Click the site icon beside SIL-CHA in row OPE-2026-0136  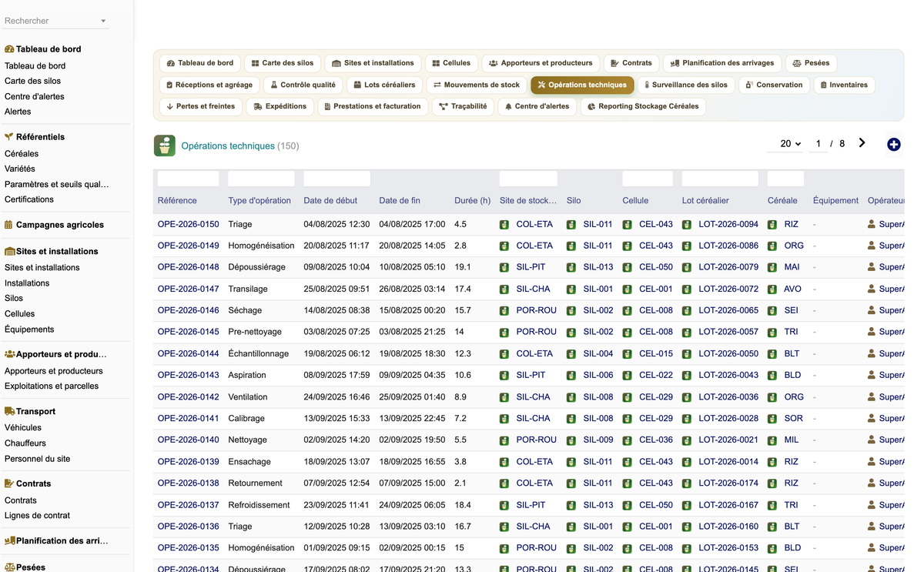[x=504, y=526]
